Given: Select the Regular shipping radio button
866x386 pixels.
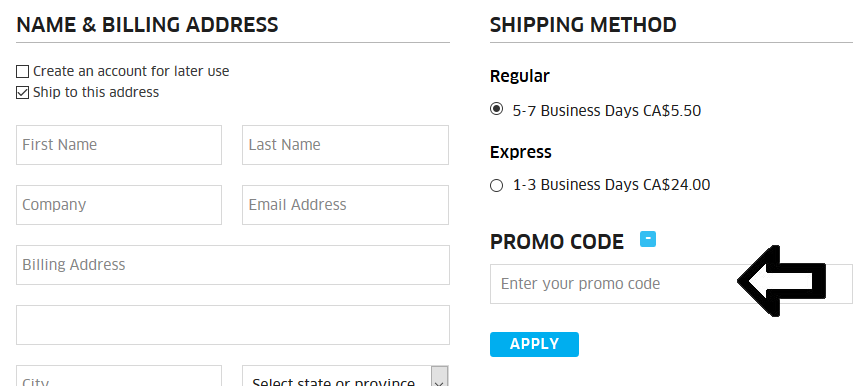Looking at the screenshot, I should [x=497, y=109].
